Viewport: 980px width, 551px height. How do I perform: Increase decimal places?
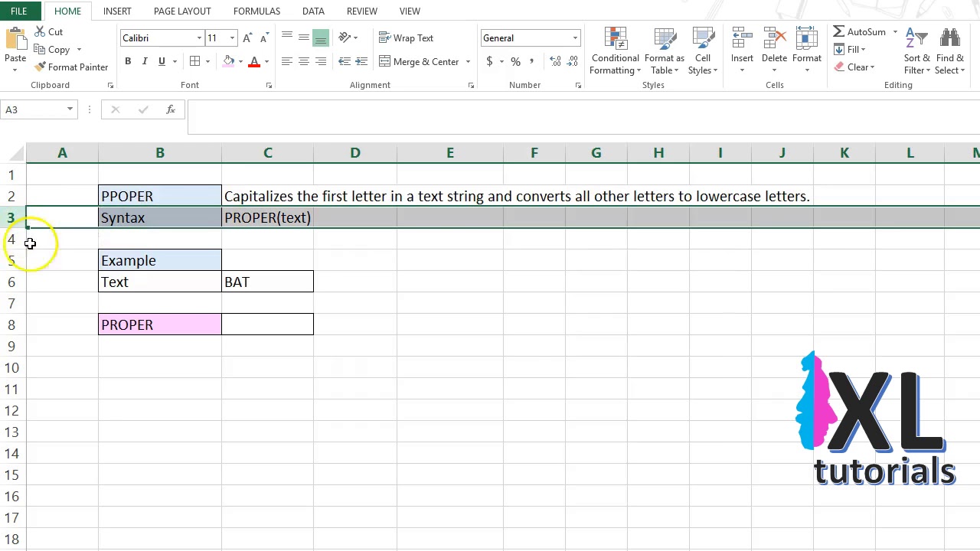click(555, 62)
